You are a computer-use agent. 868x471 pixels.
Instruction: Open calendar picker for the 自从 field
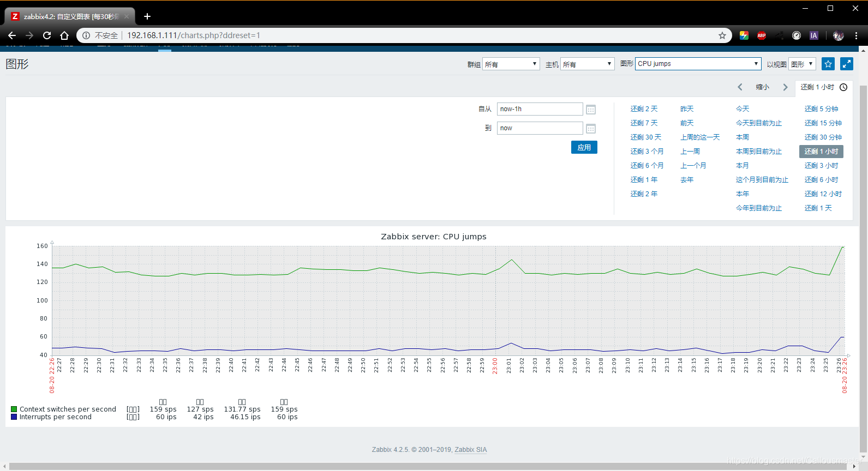[x=591, y=110]
